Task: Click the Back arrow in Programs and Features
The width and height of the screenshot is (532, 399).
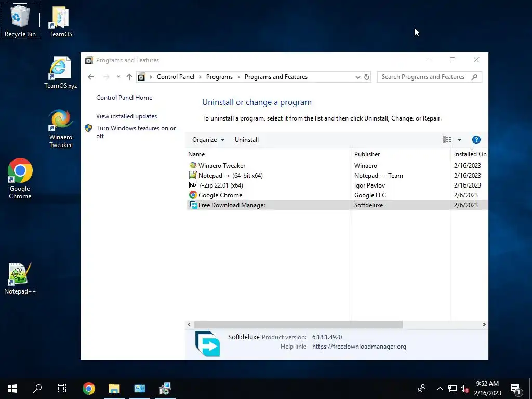Action: click(91, 77)
